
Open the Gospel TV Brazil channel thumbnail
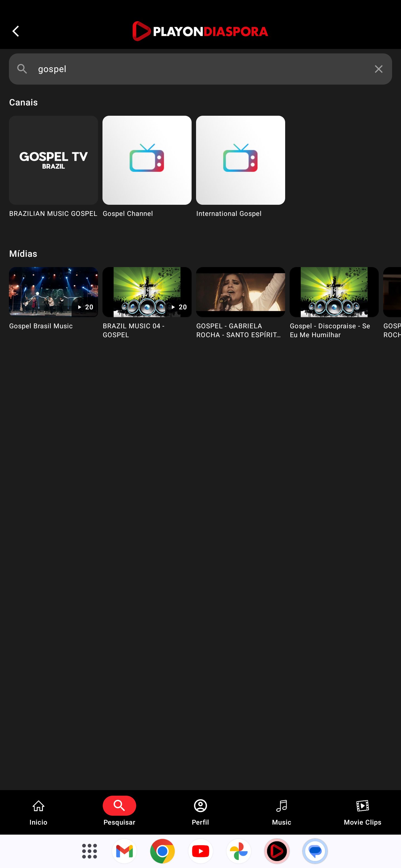click(54, 160)
